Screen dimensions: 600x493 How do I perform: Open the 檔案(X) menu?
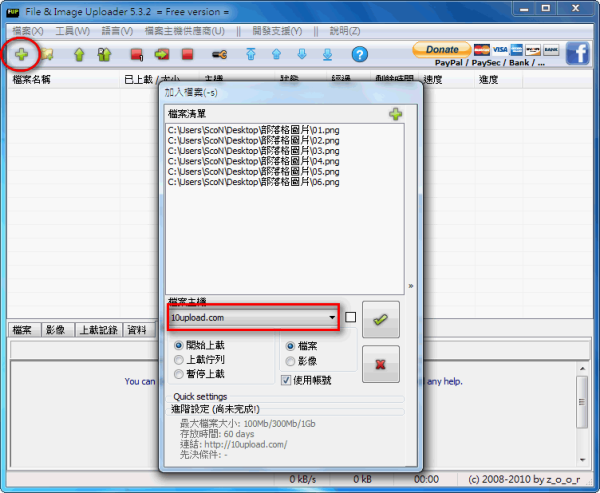28,31
